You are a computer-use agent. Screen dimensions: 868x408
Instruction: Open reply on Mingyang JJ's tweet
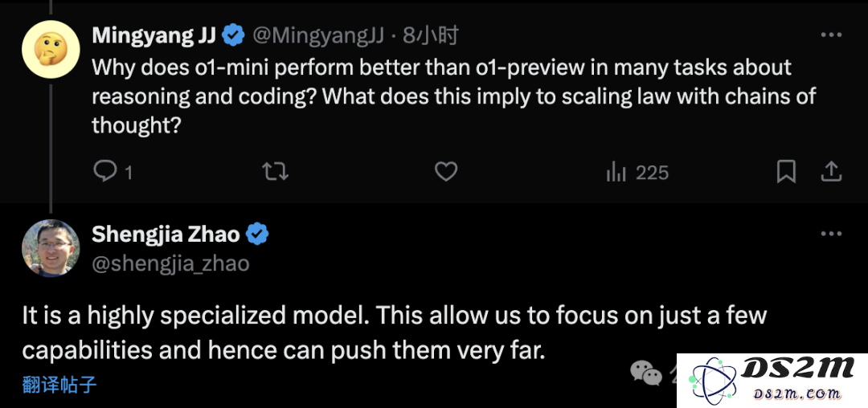point(113,172)
